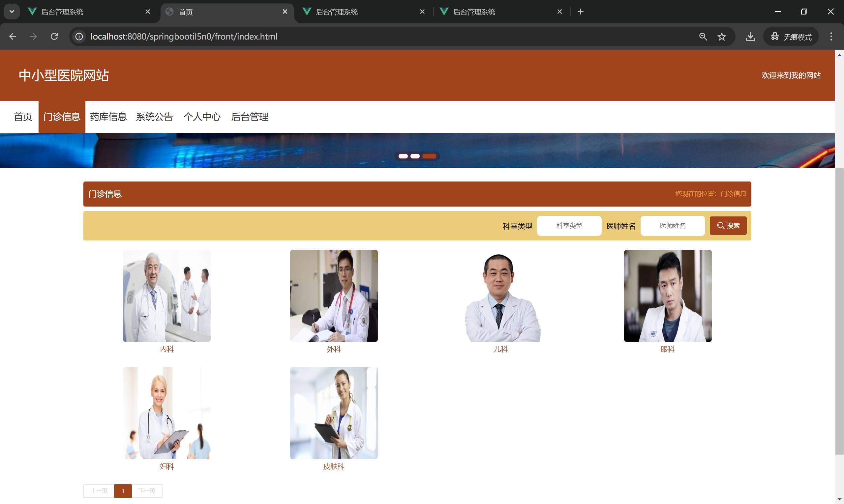Click the address bar URL
This screenshot has height=504, width=844.
click(x=184, y=36)
